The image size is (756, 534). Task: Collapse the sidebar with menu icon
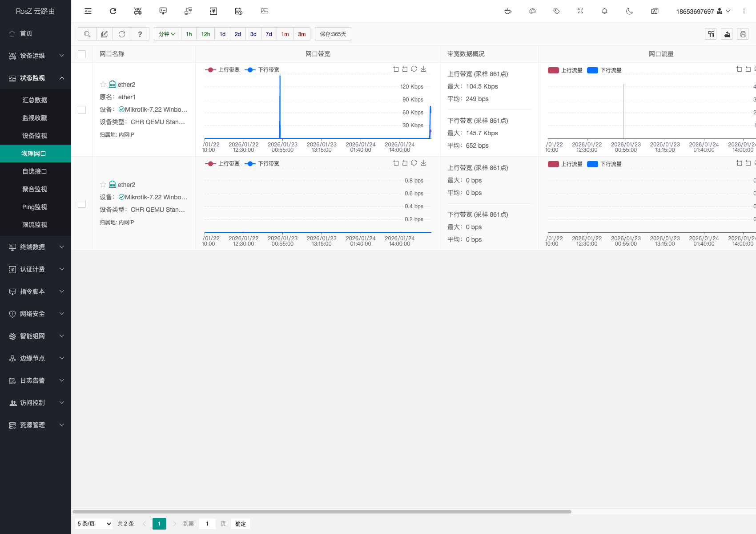pos(88,11)
